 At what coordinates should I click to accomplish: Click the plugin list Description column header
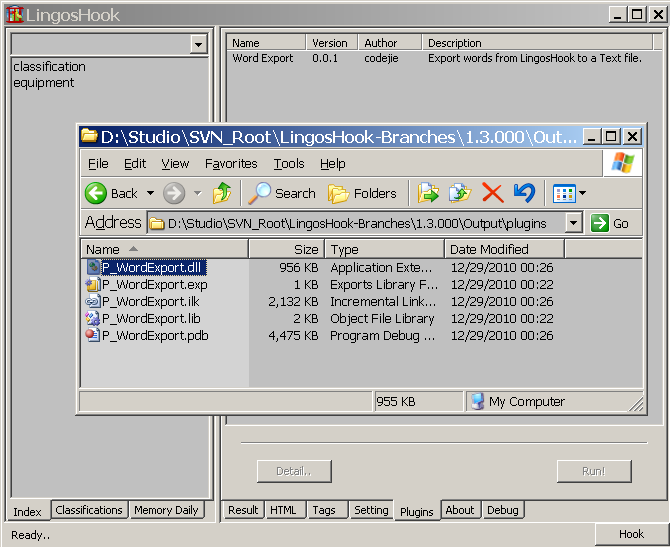tap(538, 43)
